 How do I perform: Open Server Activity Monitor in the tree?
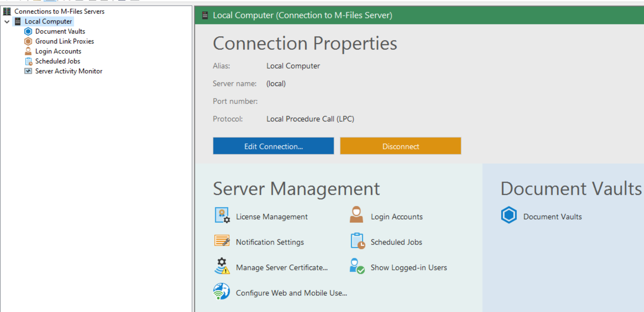[69, 71]
